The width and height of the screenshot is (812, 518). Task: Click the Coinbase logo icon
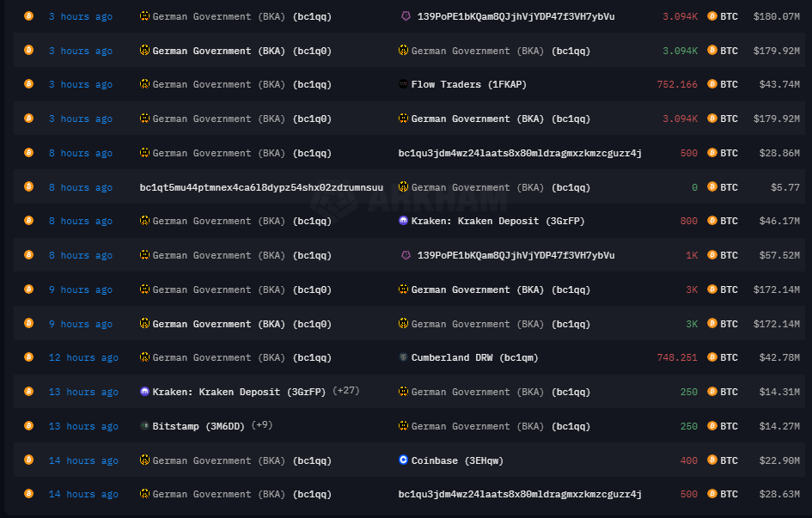coord(403,460)
